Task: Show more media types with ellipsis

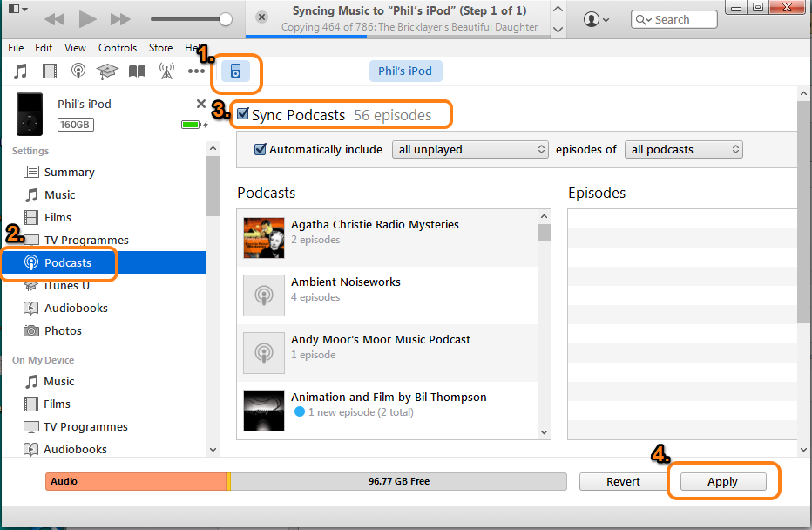Action: (196, 71)
